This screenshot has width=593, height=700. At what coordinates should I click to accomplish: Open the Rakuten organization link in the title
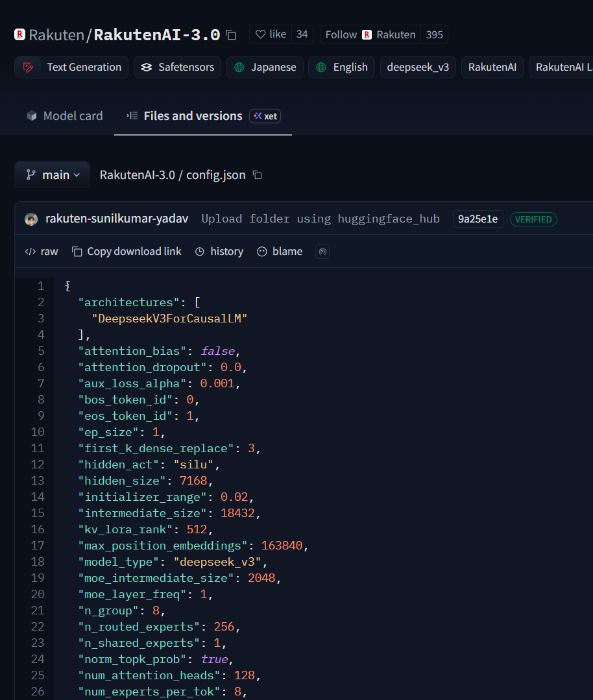pos(56,35)
